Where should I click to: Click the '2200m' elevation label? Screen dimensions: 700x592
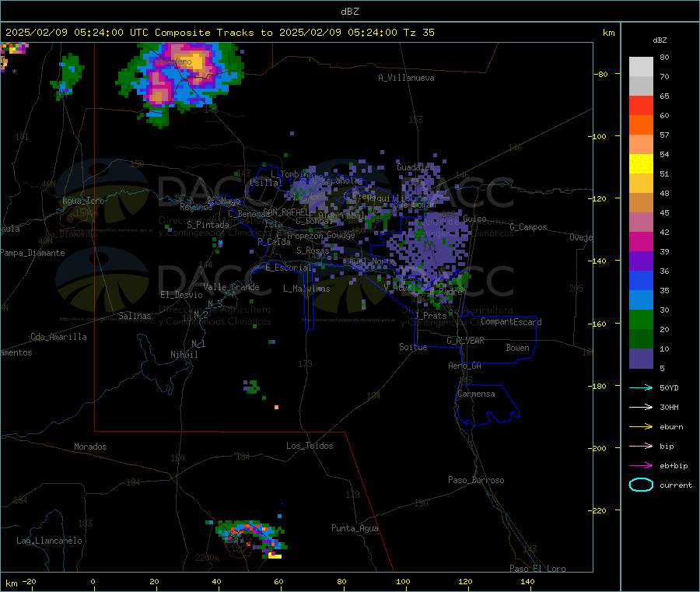tap(207, 558)
